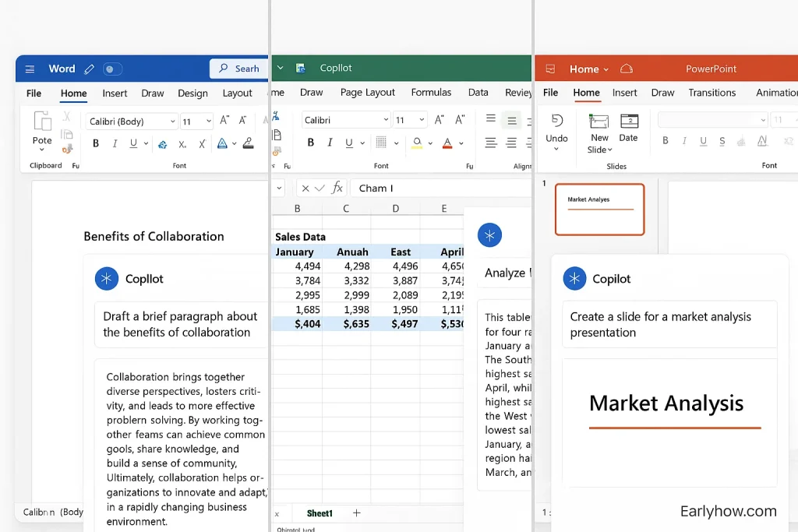Click the Copilot icon in the Word pane
Screen dimensions: 798x532
point(106,279)
